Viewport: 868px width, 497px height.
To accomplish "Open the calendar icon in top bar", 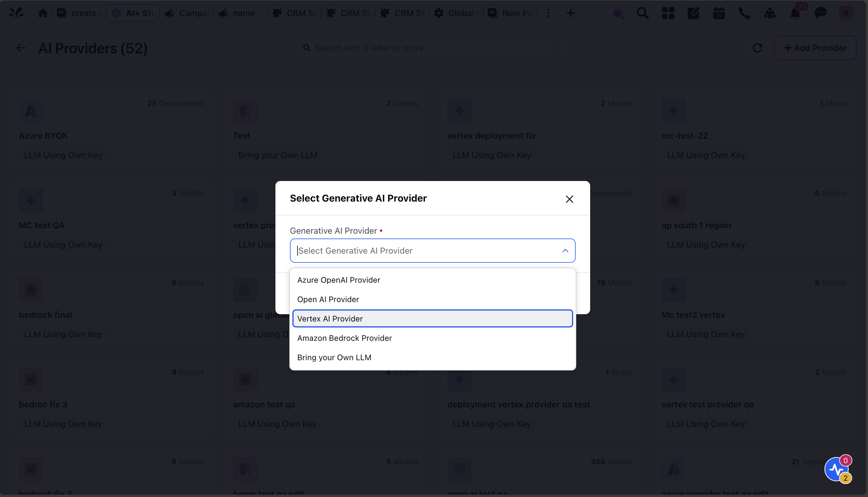I will coord(719,13).
